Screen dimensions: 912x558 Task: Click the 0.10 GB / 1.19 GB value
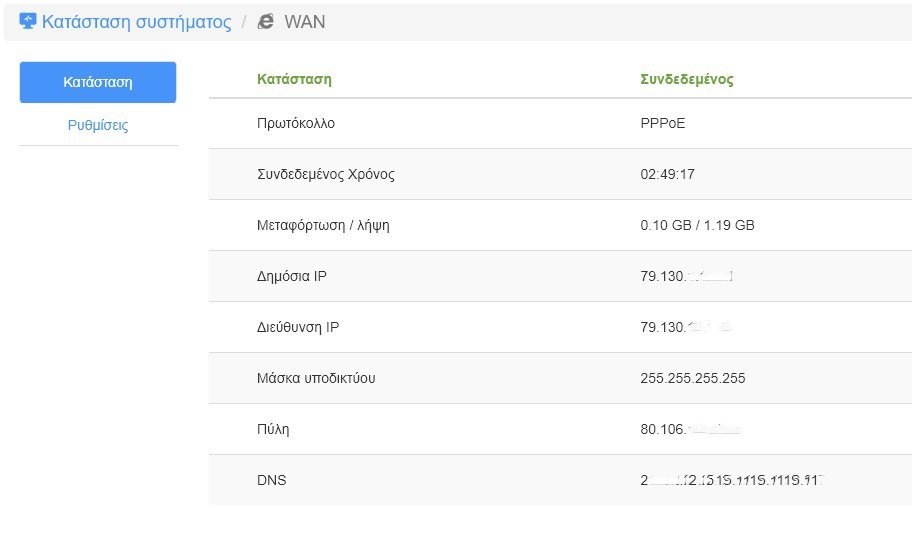[x=697, y=225]
